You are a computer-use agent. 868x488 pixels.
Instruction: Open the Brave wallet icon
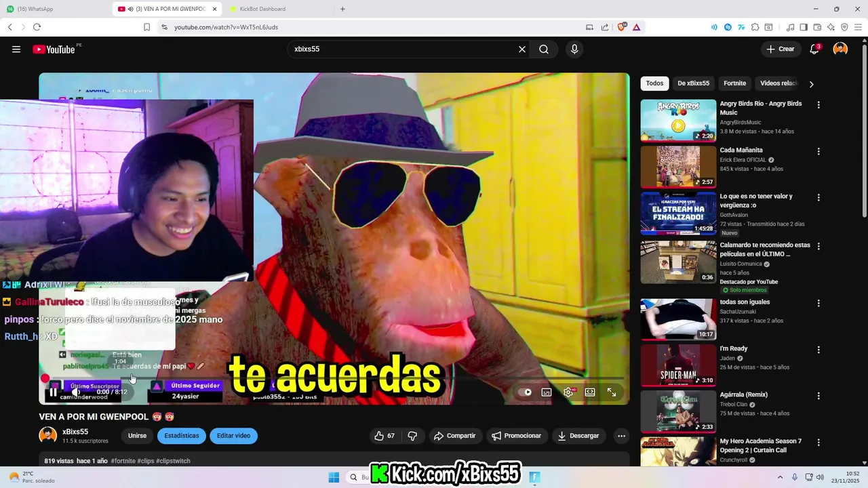click(x=817, y=27)
